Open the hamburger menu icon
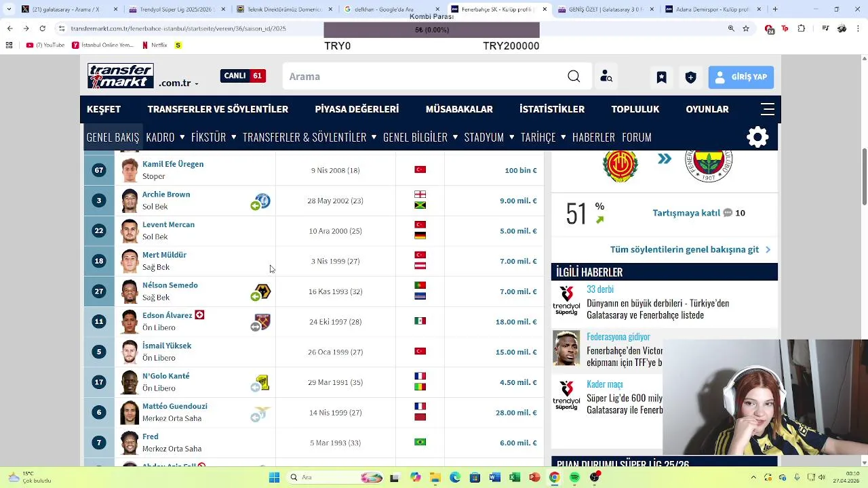 (768, 109)
